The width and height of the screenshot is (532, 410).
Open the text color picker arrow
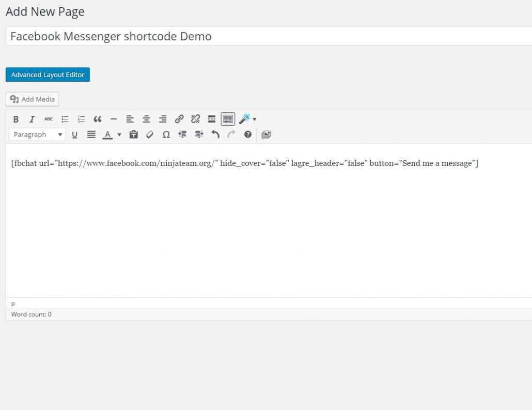119,135
